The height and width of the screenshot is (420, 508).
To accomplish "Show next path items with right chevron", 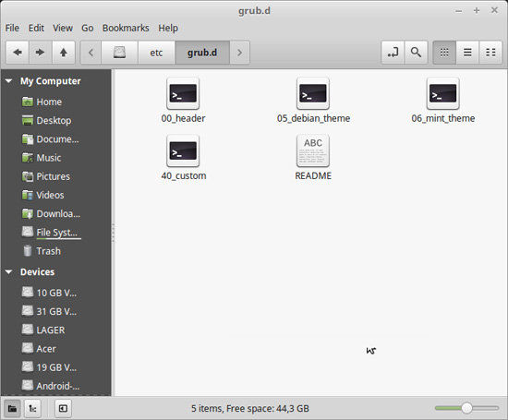I will (x=240, y=53).
